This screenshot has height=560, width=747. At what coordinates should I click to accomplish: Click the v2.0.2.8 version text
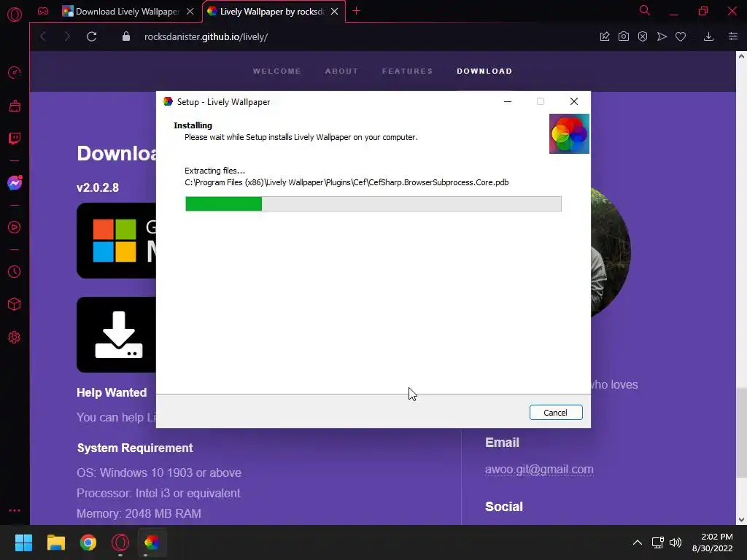98,187
